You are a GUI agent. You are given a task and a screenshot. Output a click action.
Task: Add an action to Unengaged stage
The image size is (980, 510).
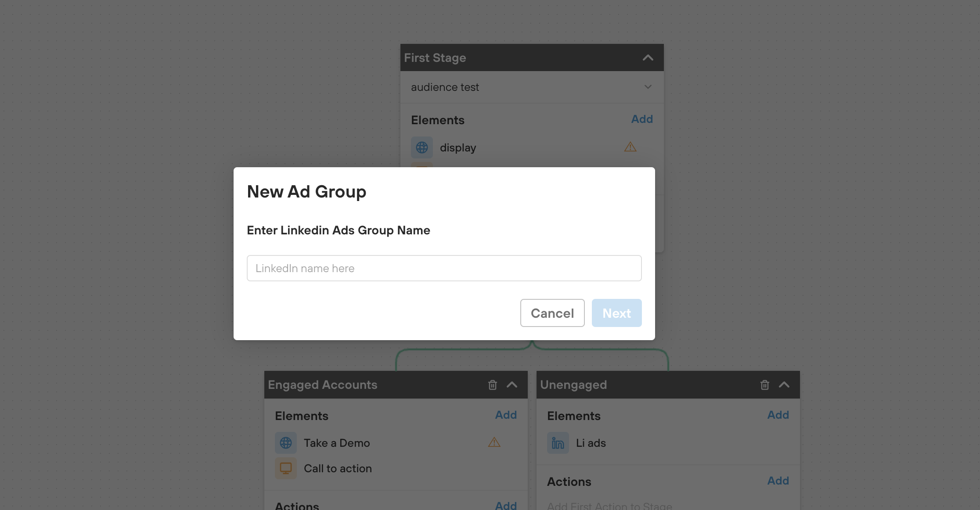tap(778, 481)
